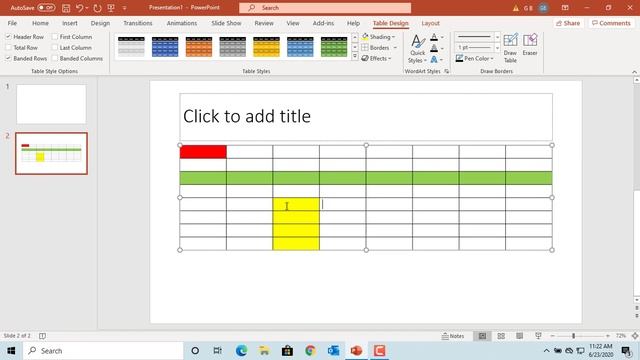Start Slide Show from status bar
Viewport: 640px width, 360px height.
click(x=538, y=336)
